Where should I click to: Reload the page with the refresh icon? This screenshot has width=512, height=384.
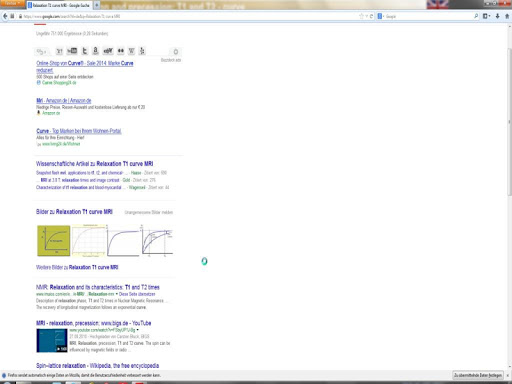pos(371,16)
